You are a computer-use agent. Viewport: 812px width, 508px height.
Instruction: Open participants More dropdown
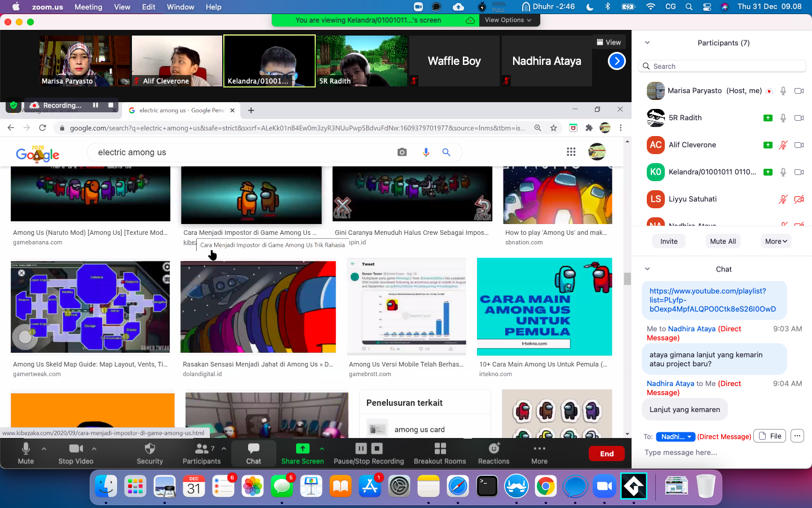coord(776,241)
